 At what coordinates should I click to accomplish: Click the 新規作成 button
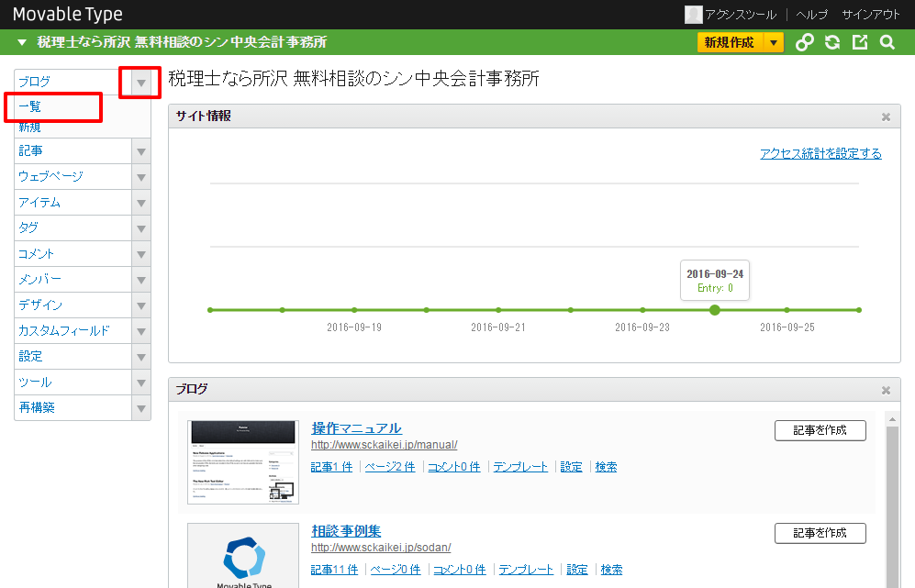coord(730,42)
